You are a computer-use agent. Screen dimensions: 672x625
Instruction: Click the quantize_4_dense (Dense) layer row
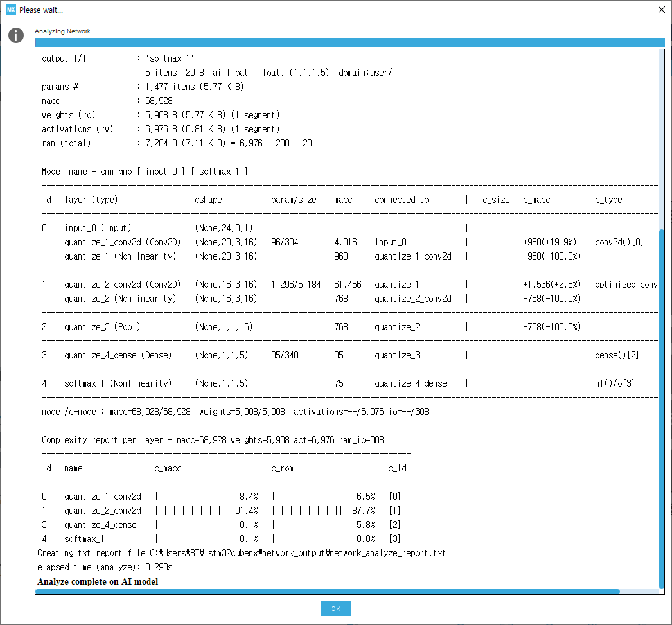(349, 355)
